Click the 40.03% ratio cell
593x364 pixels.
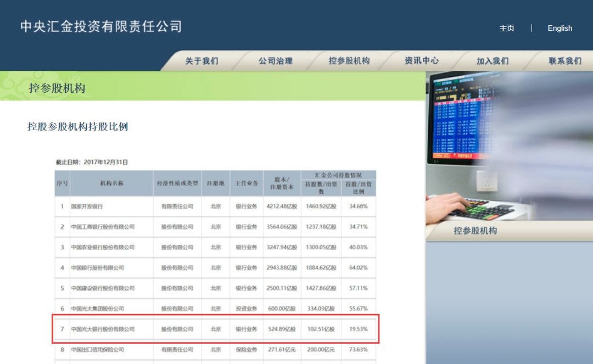[358, 247]
